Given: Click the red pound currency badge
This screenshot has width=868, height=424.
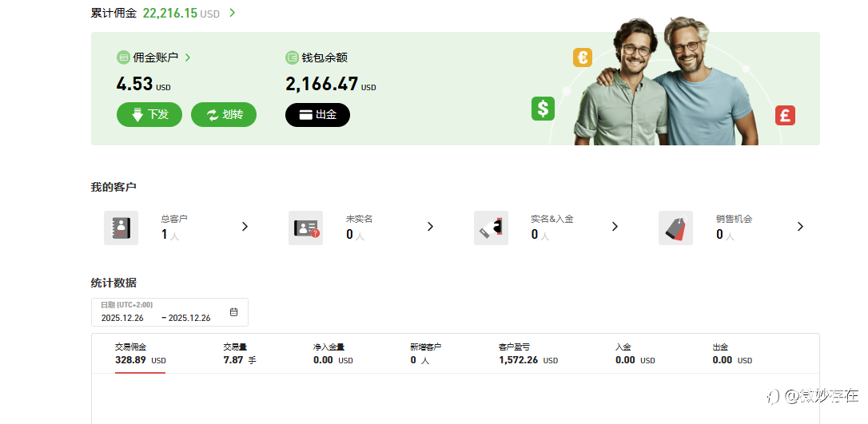Looking at the screenshot, I should [x=785, y=116].
